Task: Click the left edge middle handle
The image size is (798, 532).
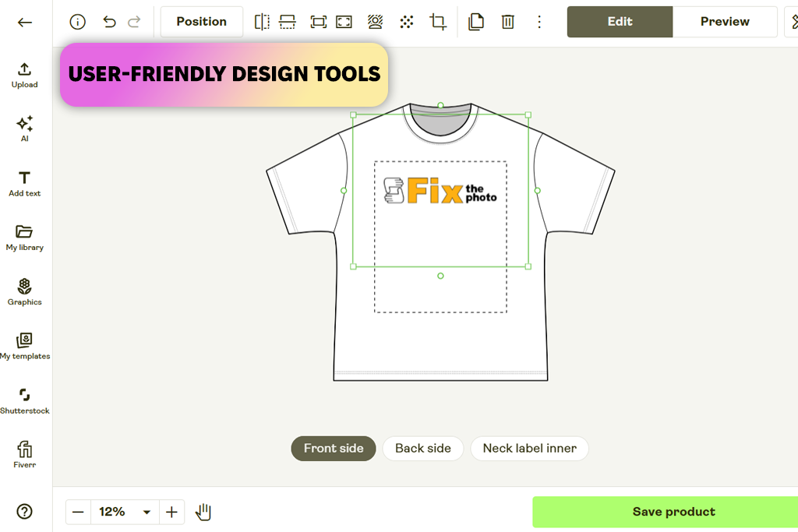Action: point(344,191)
